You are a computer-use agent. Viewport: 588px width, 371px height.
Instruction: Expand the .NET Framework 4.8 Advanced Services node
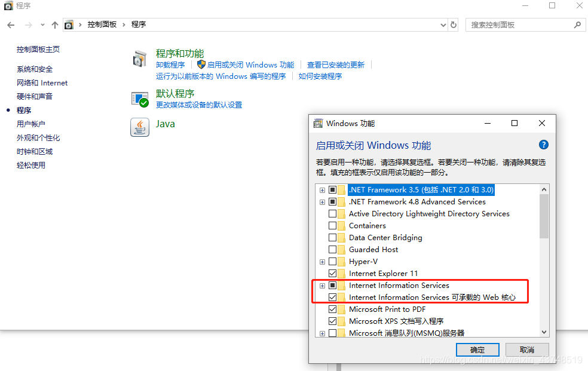322,202
